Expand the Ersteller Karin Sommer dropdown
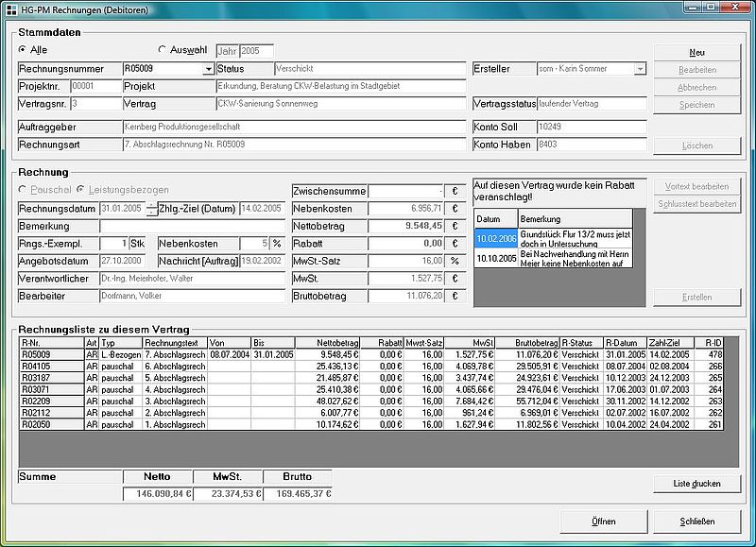Image resolution: width=756 pixels, height=547 pixels. [640, 69]
